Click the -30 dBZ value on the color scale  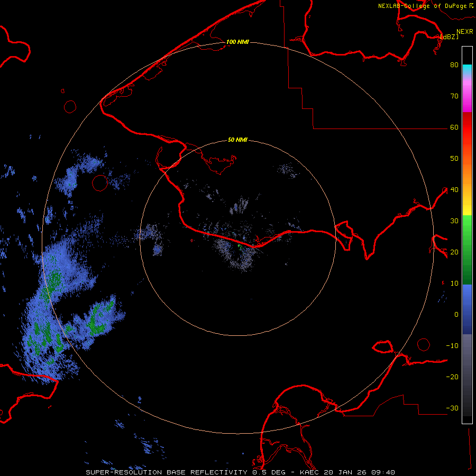[x=452, y=408]
